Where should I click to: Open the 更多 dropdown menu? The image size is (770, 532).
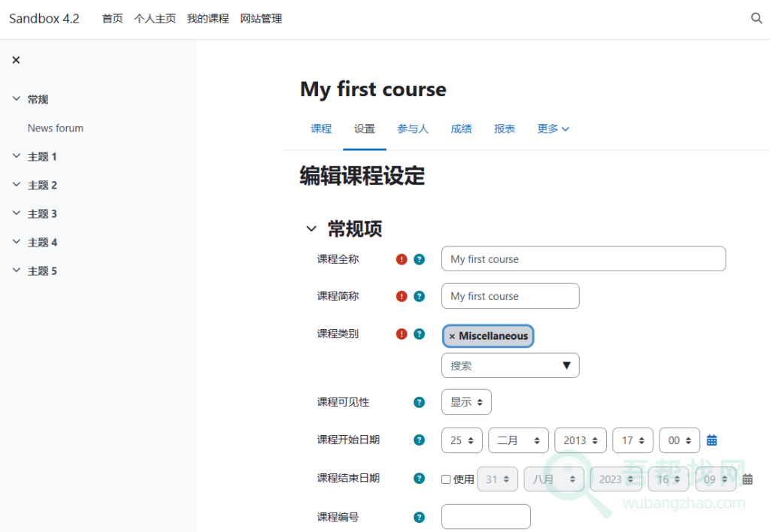(553, 128)
